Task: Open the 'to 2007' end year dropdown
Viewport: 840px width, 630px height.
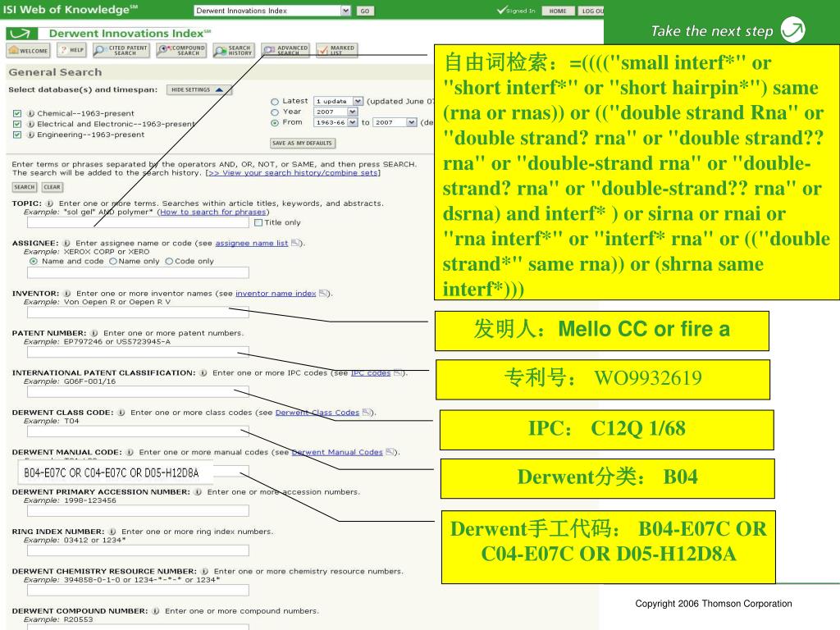Action: (395, 123)
